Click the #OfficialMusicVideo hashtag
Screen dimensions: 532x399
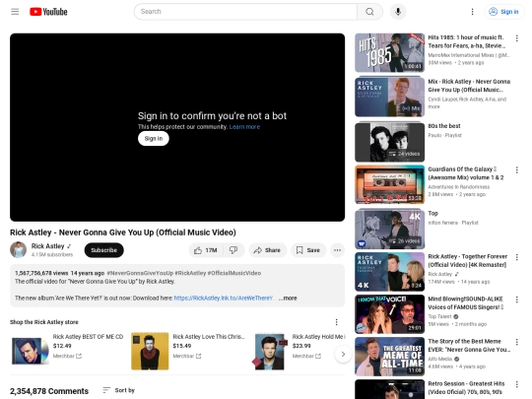click(234, 273)
